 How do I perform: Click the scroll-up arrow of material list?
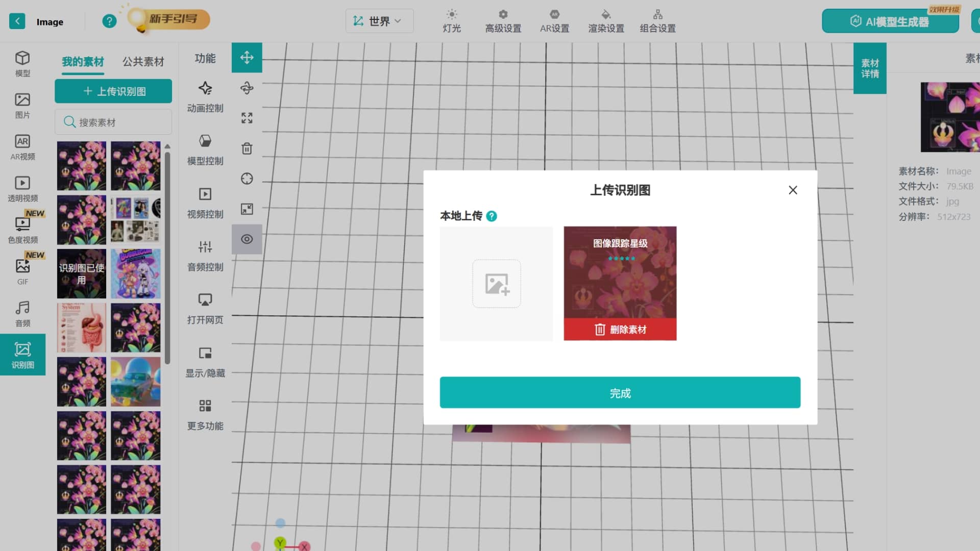coord(167,146)
